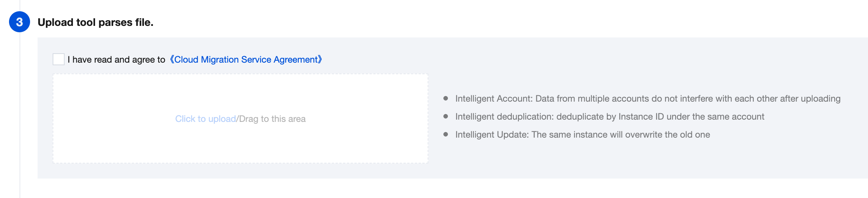Viewport: 868px width, 198px height.
Task: Click the bullet dot before Intelligent Update
Action: click(x=446, y=134)
